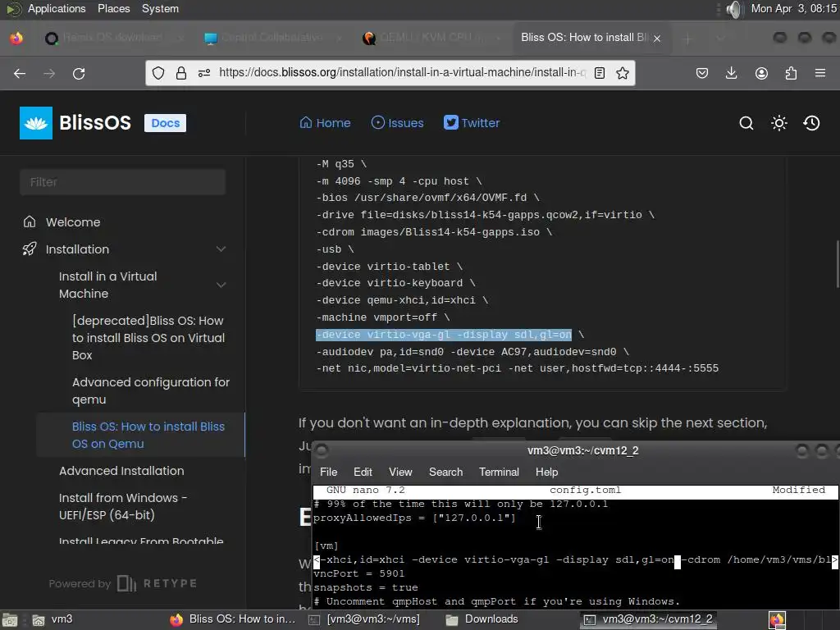Open the terminal Help menu
This screenshot has width=840, height=630.
click(x=546, y=472)
